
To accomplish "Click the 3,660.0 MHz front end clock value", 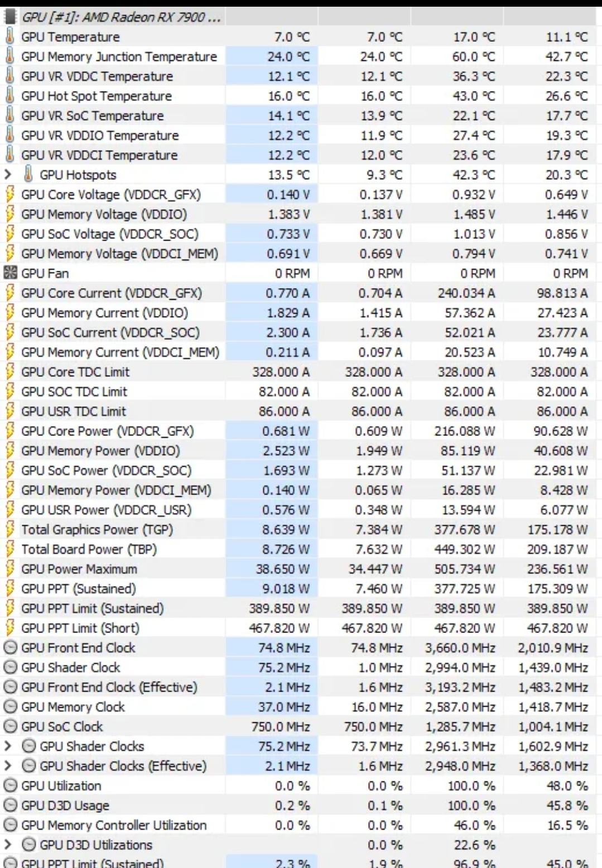I will tap(460, 648).
